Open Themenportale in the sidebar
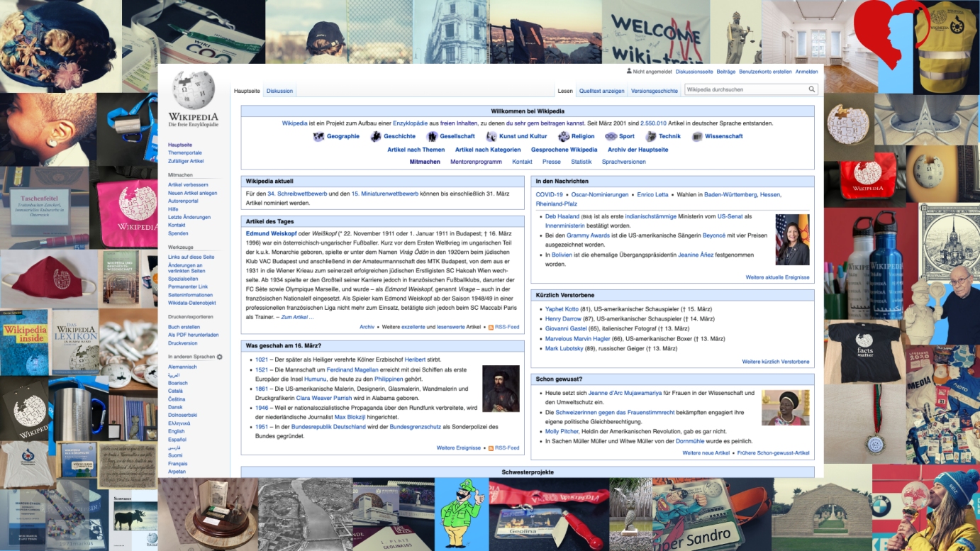The height and width of the screenshot is (551, 980). [x=185, y=152]
